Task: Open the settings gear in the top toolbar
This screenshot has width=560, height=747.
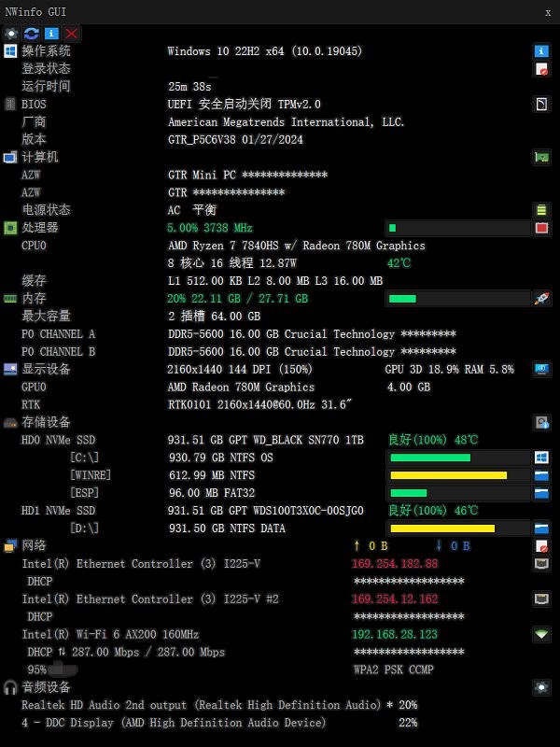Action: [x=11, y=33]
